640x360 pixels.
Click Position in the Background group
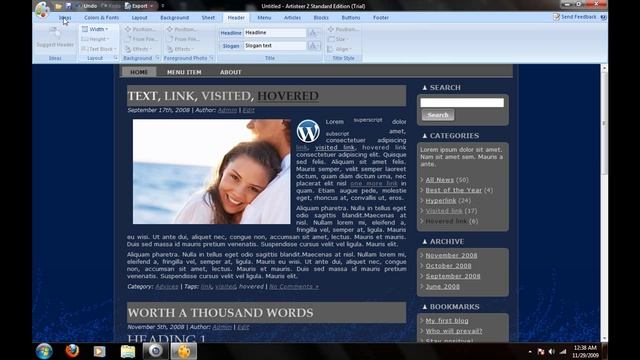(x=140, y=29)
